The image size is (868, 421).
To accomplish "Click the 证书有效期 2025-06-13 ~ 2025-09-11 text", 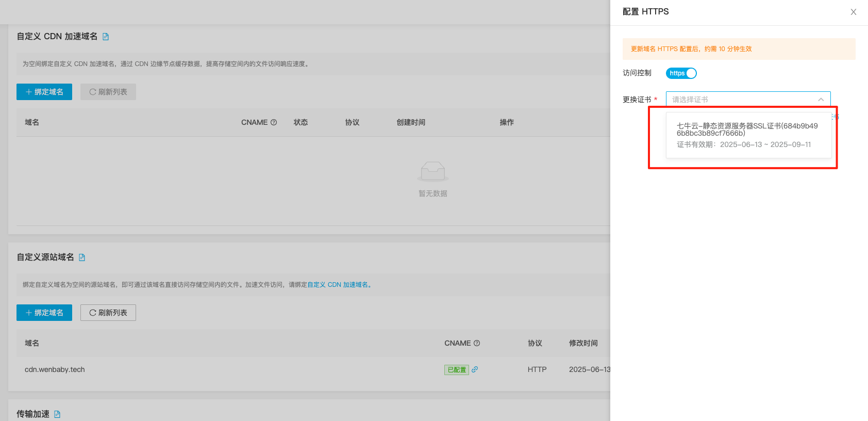I will pyautogui.click(x=744, y=144).
